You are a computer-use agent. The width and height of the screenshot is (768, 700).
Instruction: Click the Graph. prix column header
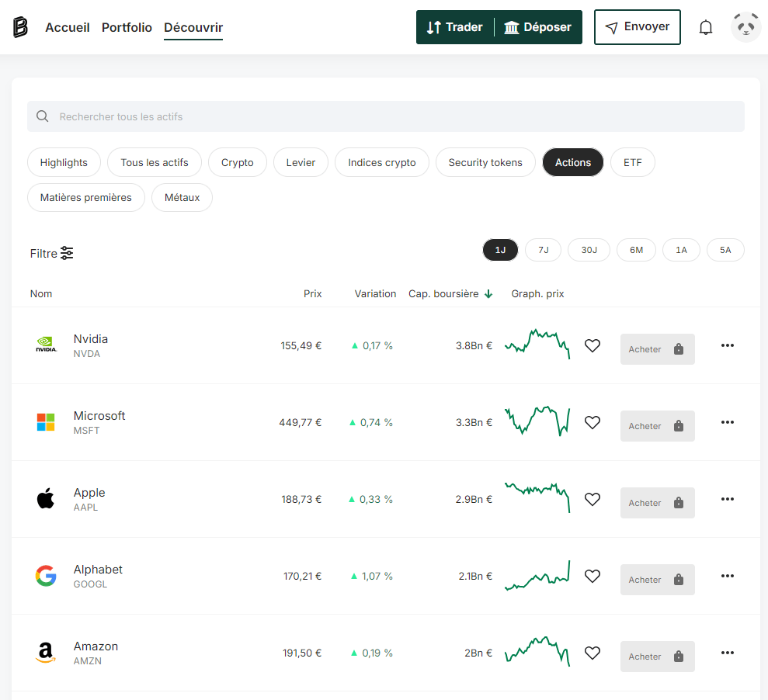click(538, 293)
